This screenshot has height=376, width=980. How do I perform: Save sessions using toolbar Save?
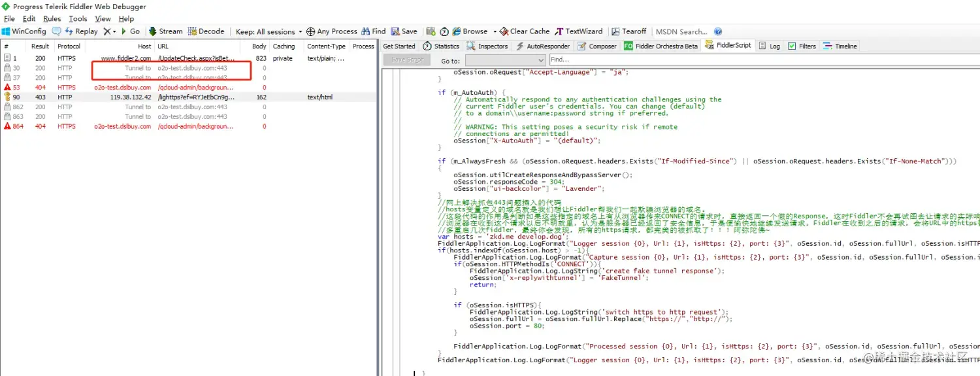point(404,31)
